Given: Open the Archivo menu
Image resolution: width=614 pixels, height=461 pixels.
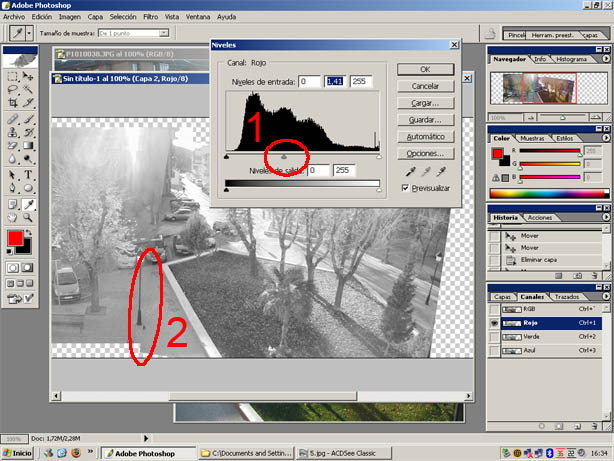Looking at the screenshot, I should click(x=14, y=17).
